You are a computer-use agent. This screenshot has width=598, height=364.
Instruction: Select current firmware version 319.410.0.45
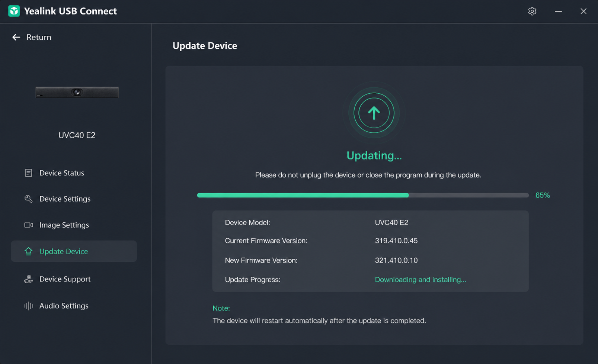(x=396, y=241)
